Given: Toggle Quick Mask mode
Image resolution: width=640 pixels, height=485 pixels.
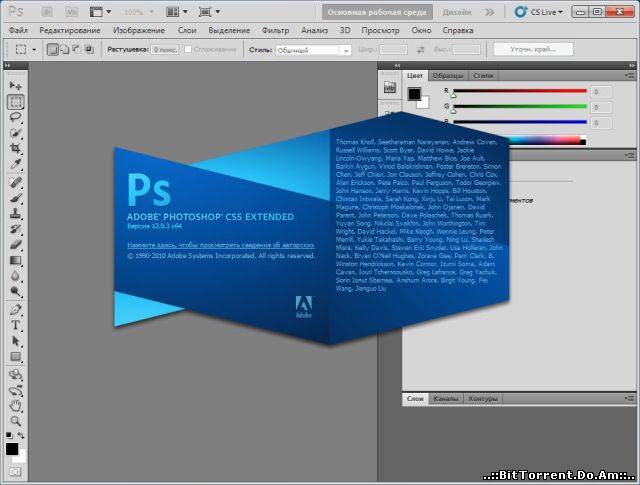Looking at the screenshot, I should [15, 472].
